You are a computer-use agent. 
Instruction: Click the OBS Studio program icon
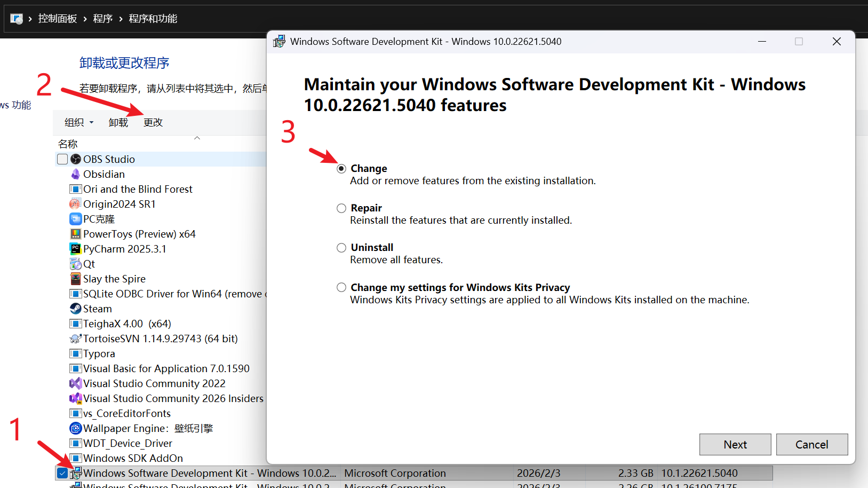76,159
